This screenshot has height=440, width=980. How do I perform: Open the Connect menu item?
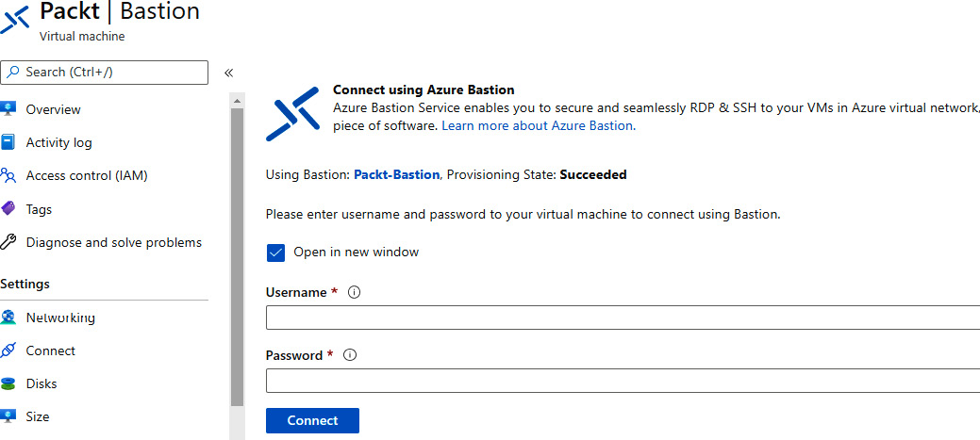click(51, 350)
